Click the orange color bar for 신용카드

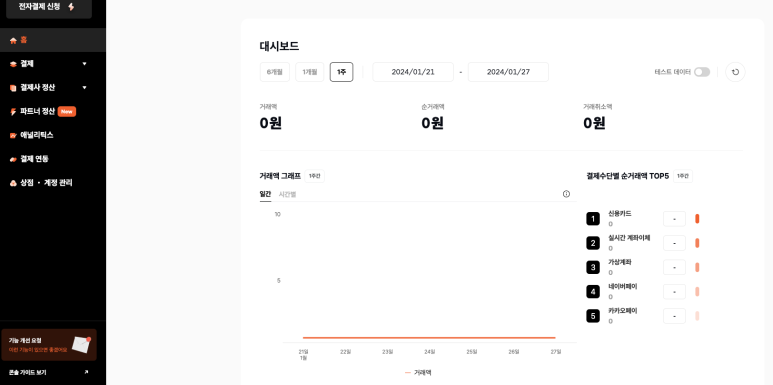pyautogui.click(x=697, y=219)
